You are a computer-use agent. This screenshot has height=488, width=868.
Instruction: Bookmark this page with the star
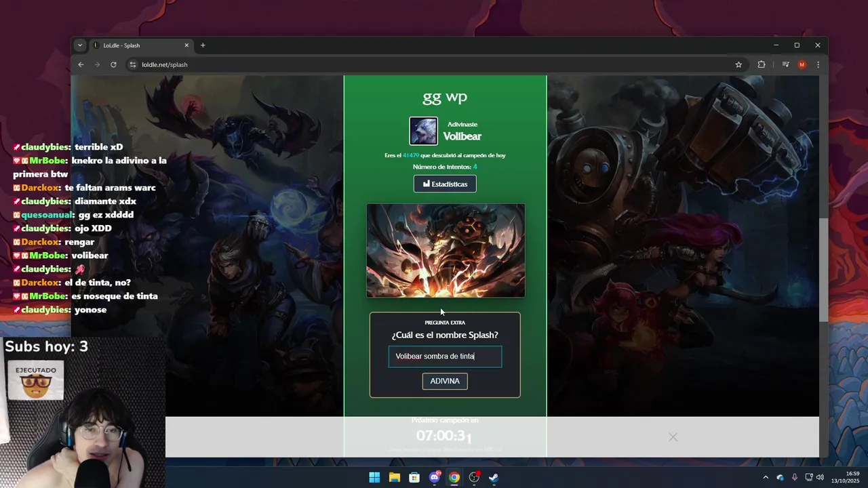738,64
